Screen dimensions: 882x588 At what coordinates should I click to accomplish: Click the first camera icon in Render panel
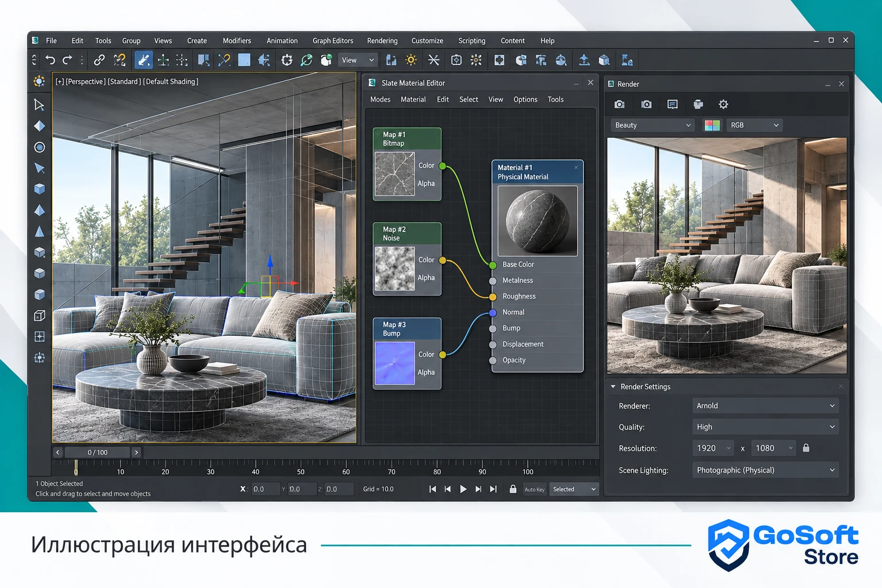[619, 104]
